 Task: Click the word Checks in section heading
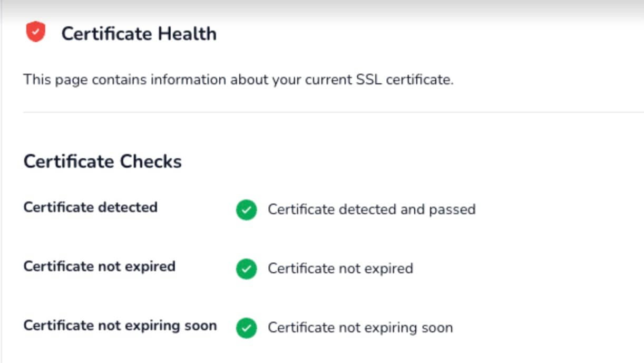coord(151,161)
